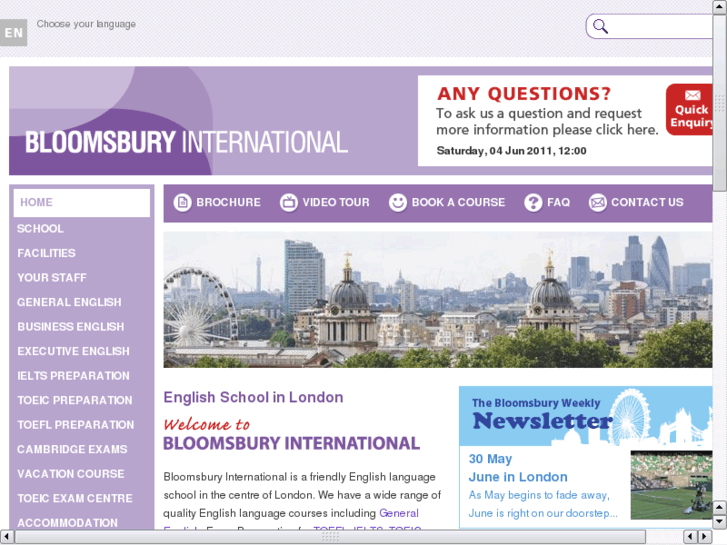Viewport: 727px width, 545px height.
Task: Click the Brochure document icon
Action: tap(182, 203)
